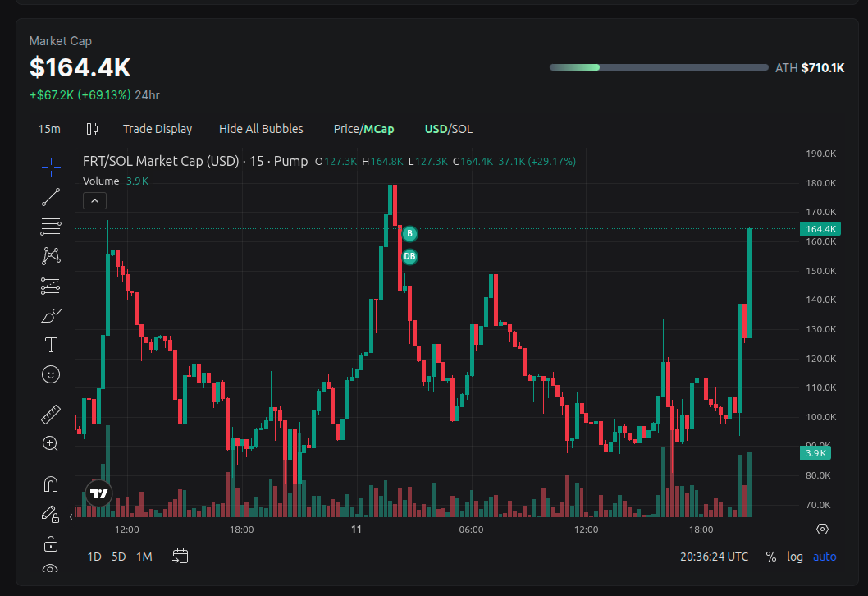Image resolution: width=868 pixels, height=596 pixels.
Task: Open the Trade Display options
Action: [158, 129]
